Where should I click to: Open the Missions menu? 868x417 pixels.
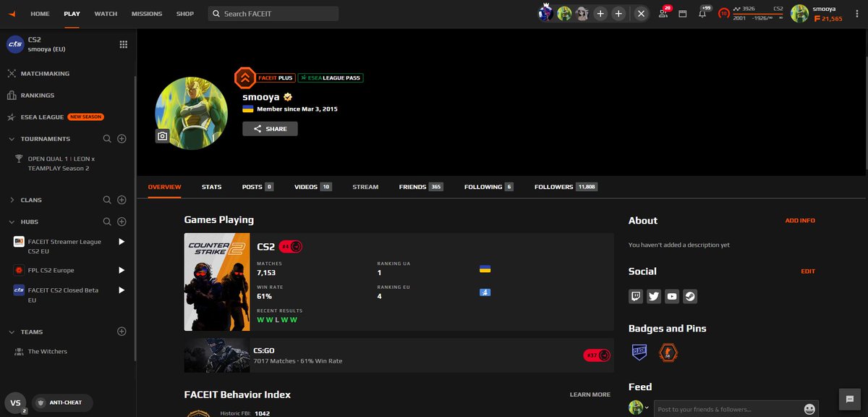tap(147, 14)
